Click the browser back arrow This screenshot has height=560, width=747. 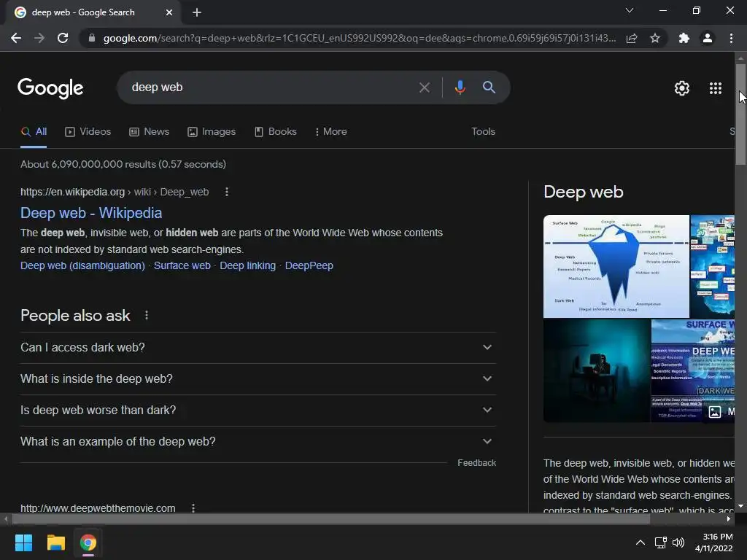click(x=16, y=38)
